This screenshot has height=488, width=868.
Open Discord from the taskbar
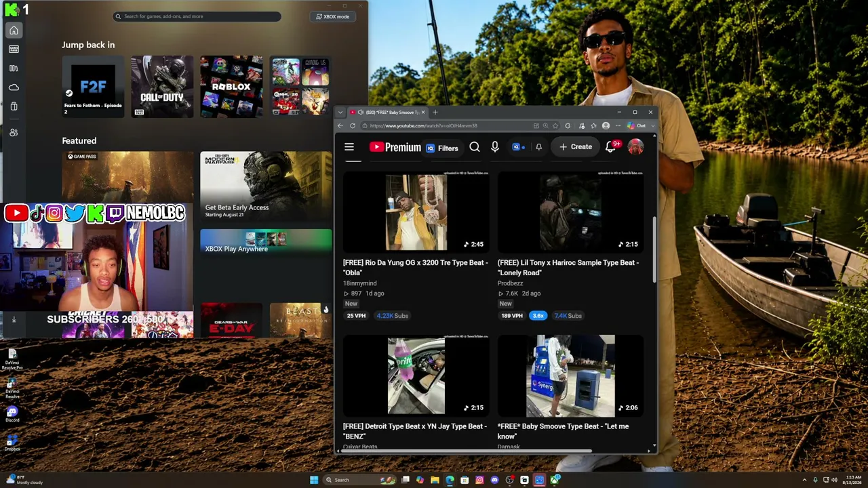(494, 480)
